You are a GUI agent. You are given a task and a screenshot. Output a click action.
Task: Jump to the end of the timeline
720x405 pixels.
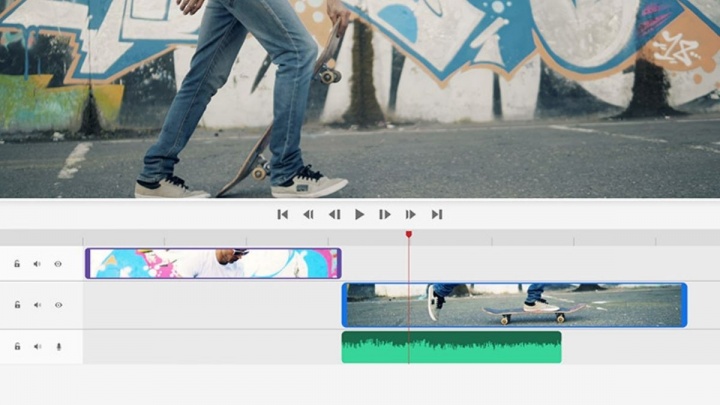click(437, 214)
